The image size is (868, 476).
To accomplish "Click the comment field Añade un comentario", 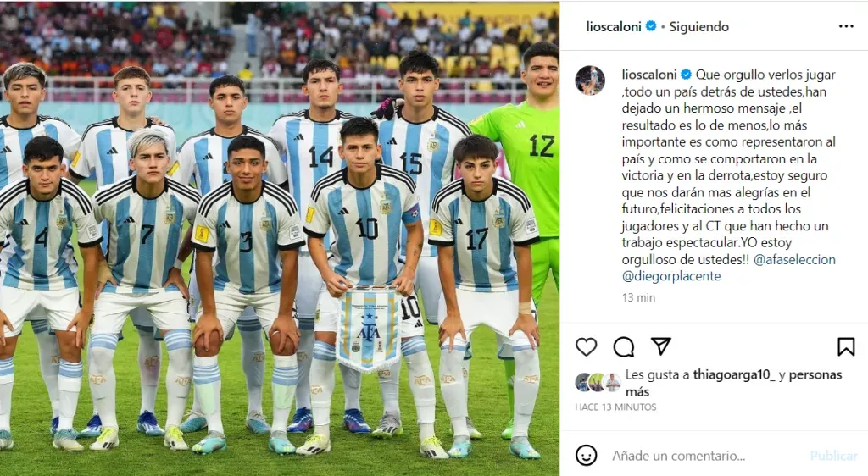I will tap(679, 456).
